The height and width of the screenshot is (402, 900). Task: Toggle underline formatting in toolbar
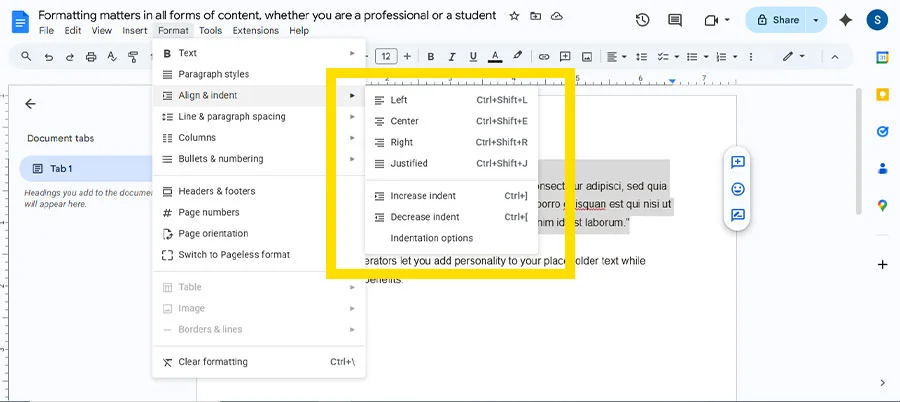(x=473, y=56)
